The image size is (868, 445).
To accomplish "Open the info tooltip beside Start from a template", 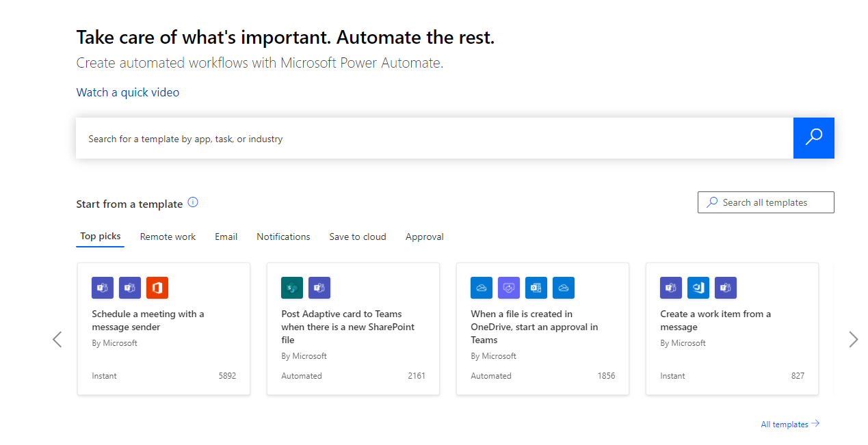I will click(x=193, y=202).
